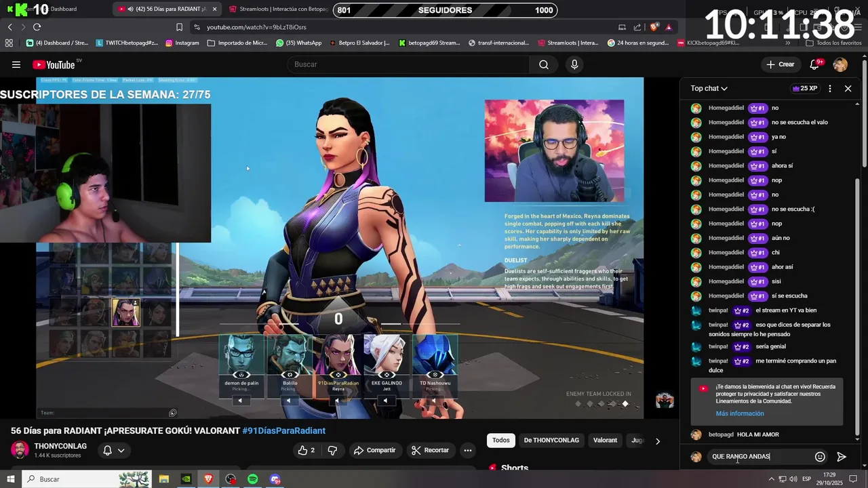Like the video with thumbs up

(x=306, y=450)
